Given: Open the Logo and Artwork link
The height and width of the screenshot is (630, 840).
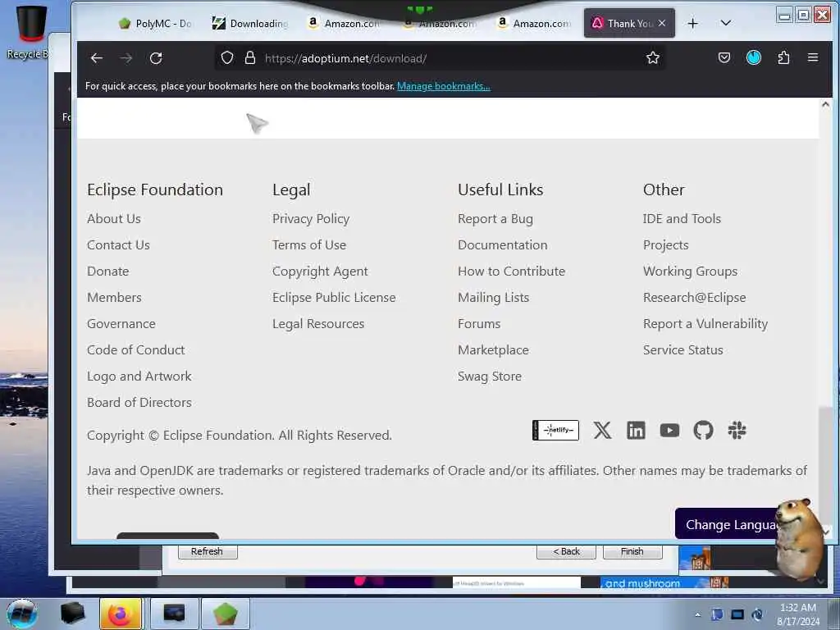Looking at the screenshot, I should [139, 376].
